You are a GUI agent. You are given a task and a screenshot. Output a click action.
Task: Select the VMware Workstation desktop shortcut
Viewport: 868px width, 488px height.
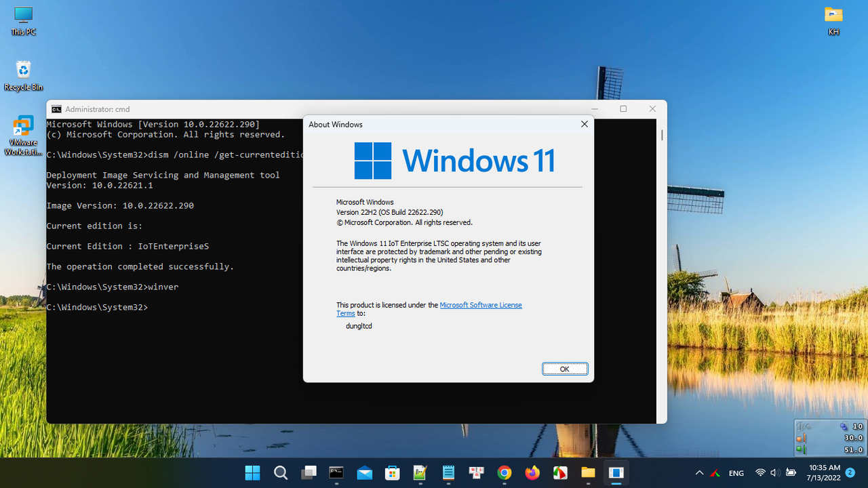23,136
